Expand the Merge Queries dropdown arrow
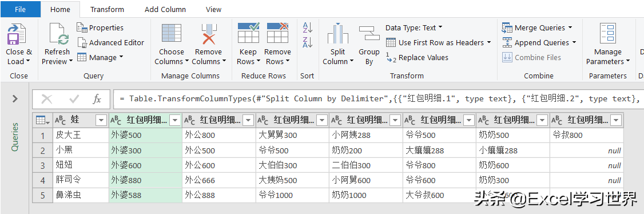This screenshot has width=644, height=214. (x=570, y=27)
